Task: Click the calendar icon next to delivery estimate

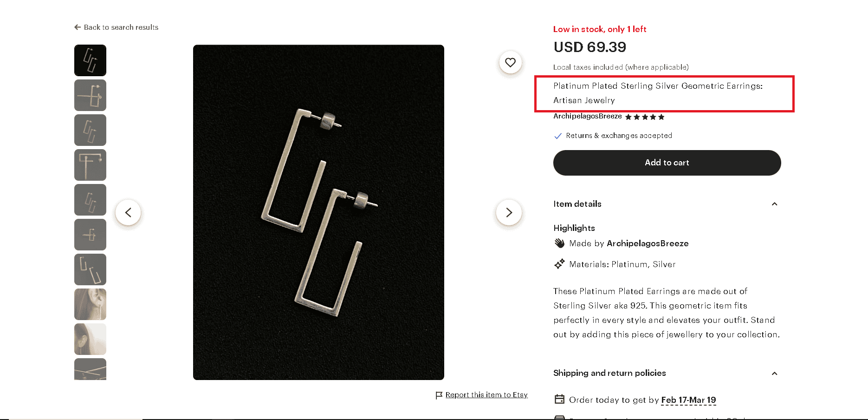Action: [559, 400]
